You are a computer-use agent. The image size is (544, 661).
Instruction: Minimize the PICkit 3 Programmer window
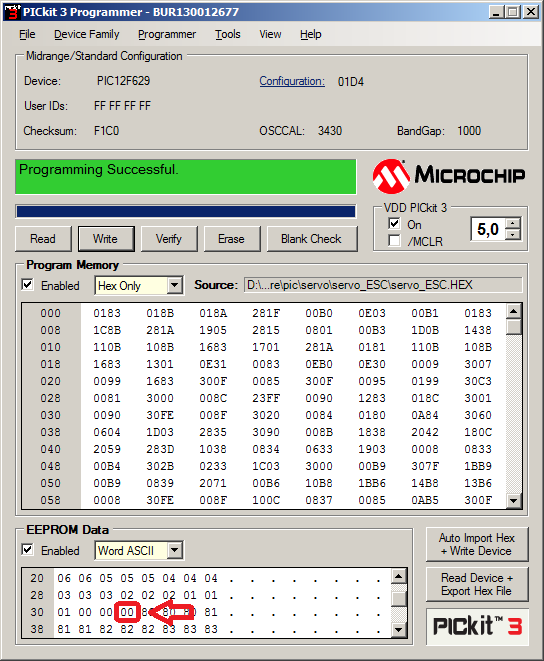(x=496, y=12)
